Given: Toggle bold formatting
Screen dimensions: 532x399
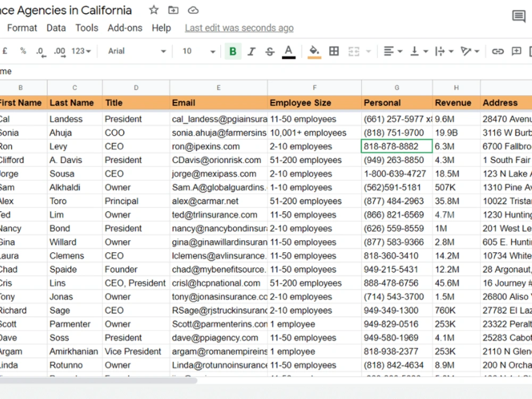Looking at the screenshot, I should pyautogui.click(x=233, y=51).
